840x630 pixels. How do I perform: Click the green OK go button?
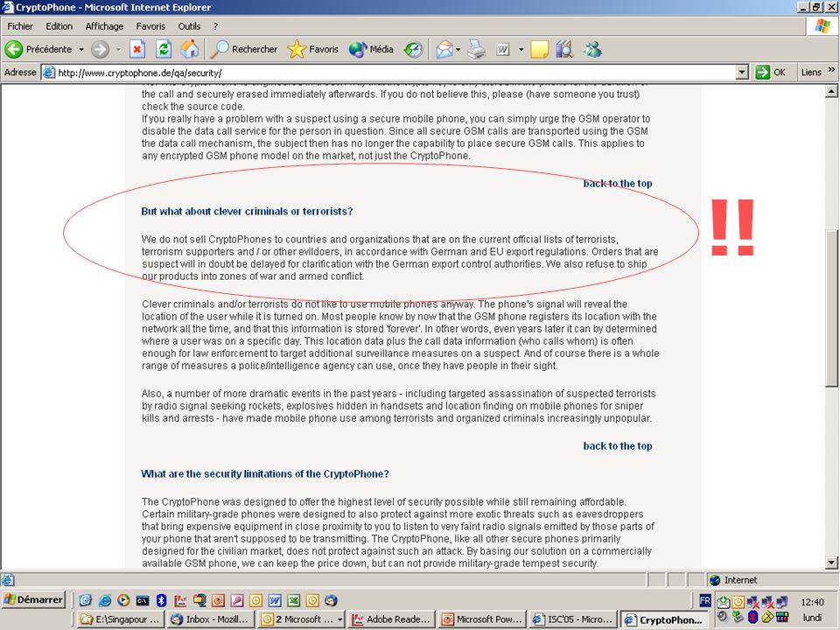coord(770,73)
